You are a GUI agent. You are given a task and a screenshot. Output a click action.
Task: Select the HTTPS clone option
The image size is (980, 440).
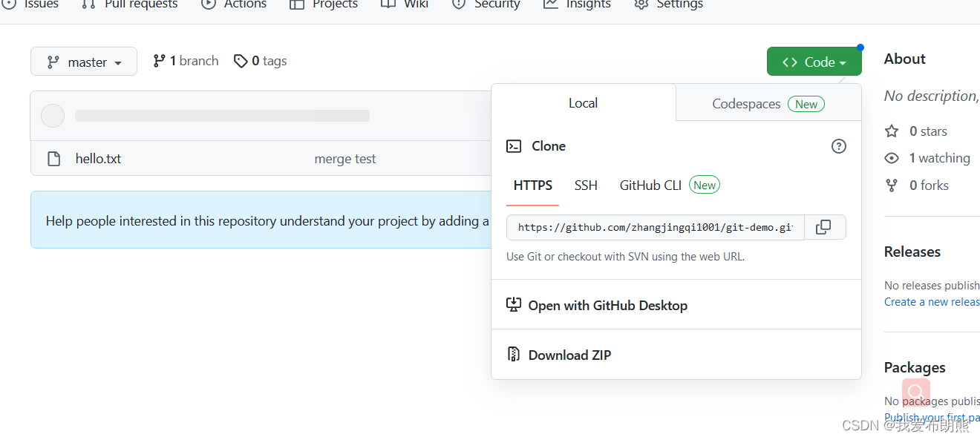[533, 185]
